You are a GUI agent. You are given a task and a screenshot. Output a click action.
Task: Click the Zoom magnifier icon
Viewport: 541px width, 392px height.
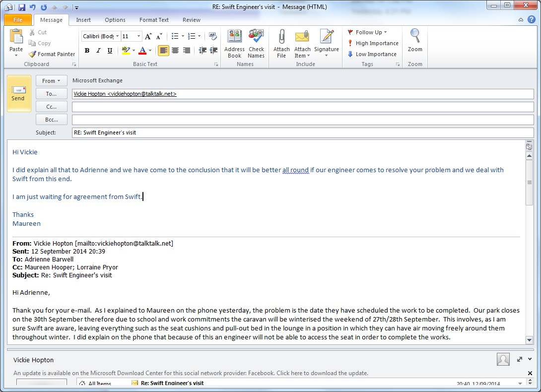point(415,38)
